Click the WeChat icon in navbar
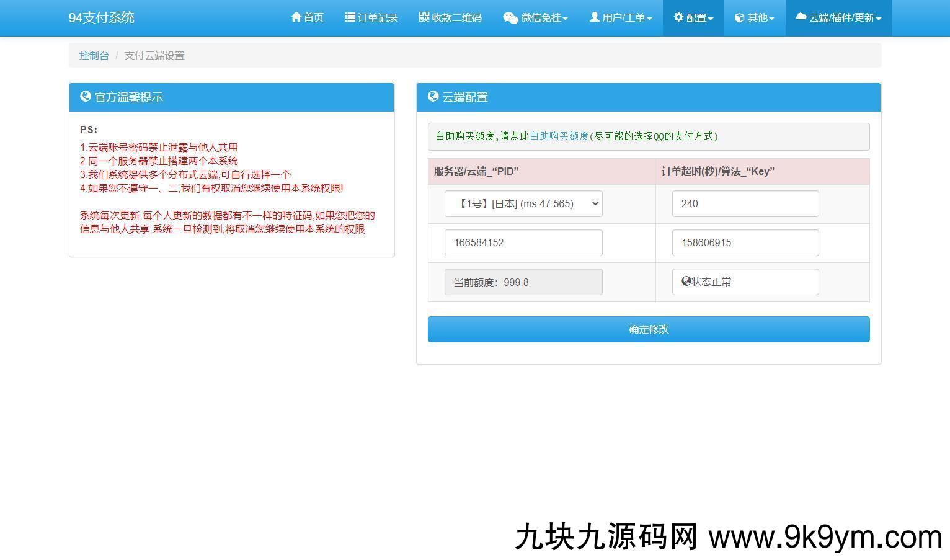 click(x=510, y=18)
